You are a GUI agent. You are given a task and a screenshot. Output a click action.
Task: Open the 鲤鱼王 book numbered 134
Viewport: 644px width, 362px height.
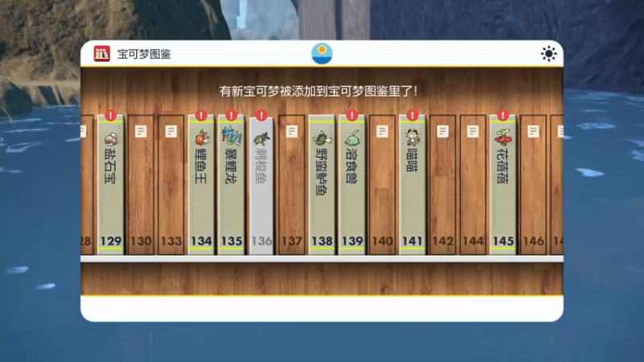point(201,185)
